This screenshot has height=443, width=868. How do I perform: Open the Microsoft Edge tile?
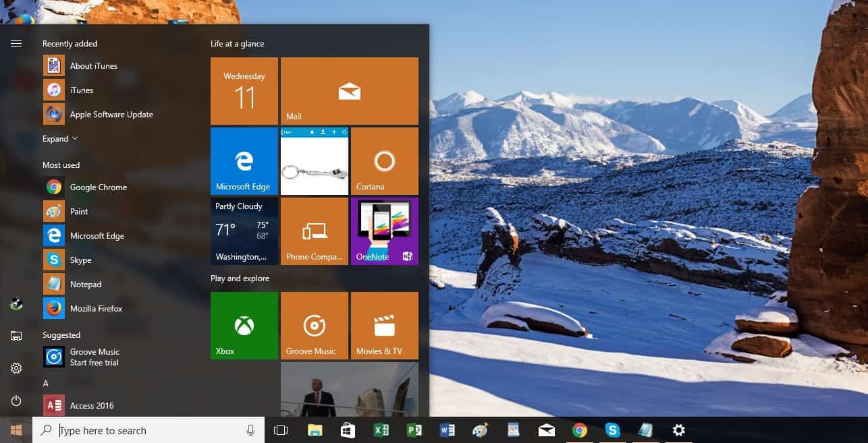pyautogui.click(x=244, y=161)
